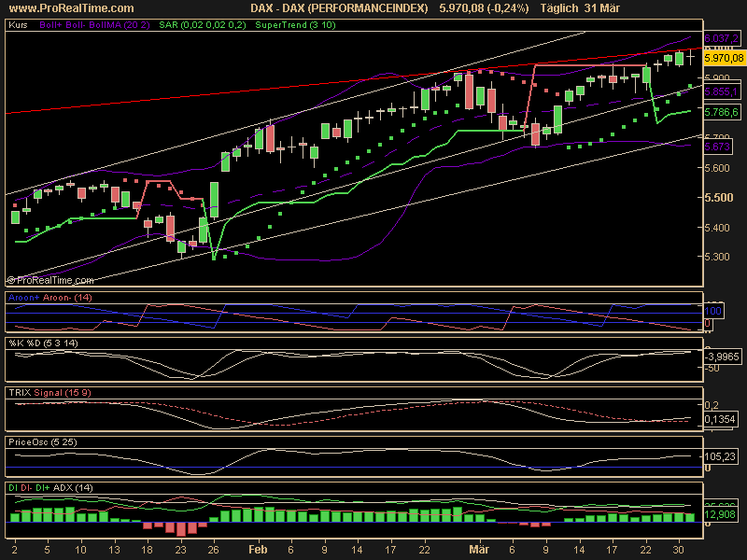Click the DI DI- DI+ ADX (14) label

[x=51, y=487]
